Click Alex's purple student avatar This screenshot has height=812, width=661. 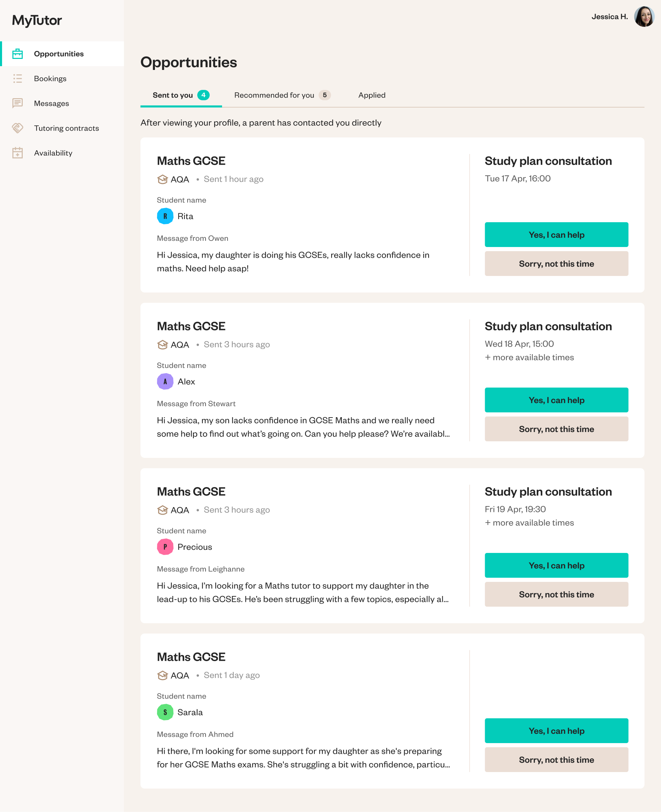pyautogui.click(x=165, y=381)
